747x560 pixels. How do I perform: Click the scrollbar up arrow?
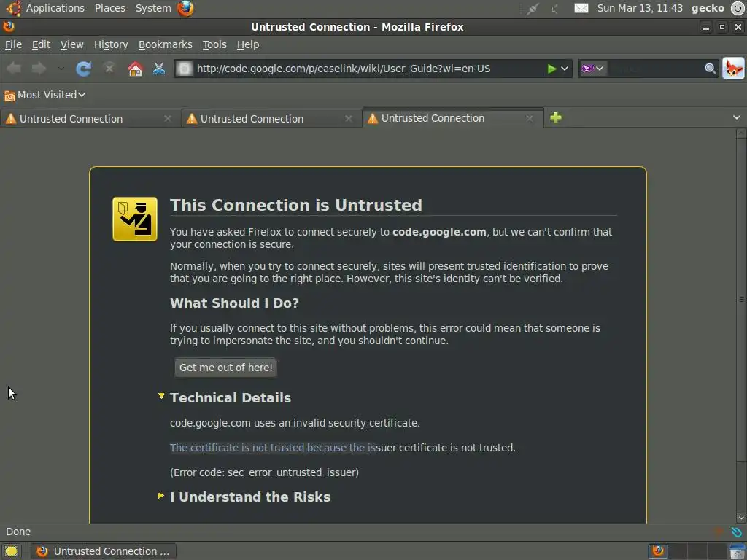[741, 133]
